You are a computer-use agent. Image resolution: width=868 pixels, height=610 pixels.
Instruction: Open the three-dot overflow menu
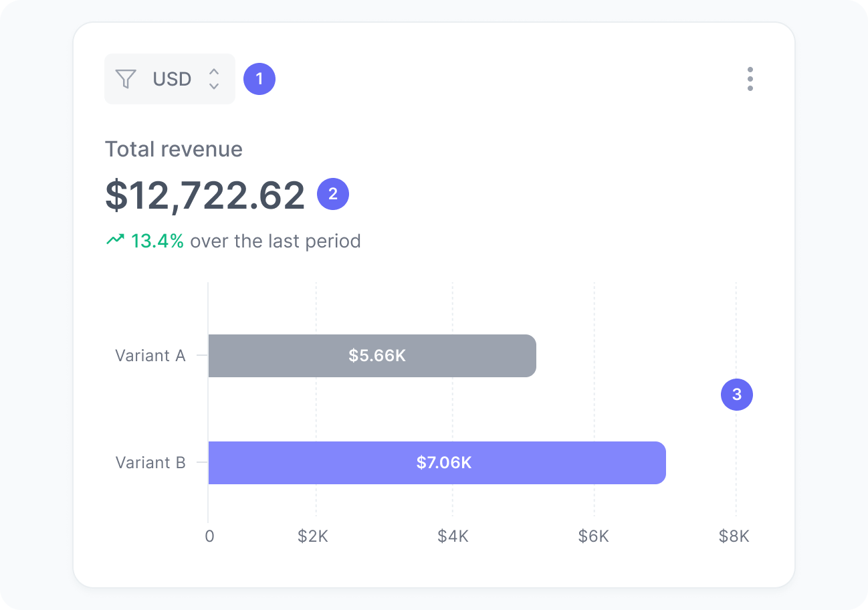(x=750, y=79)
